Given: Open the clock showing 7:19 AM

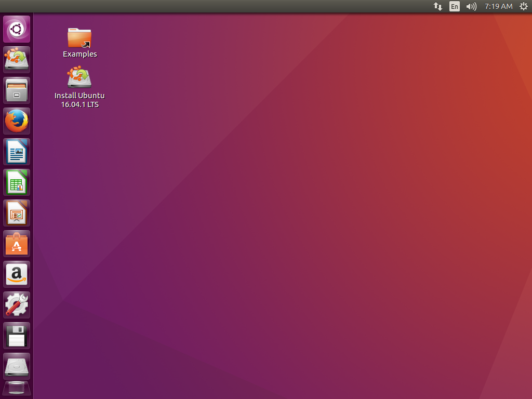Looking at the screenshot, I should [498, 6].
